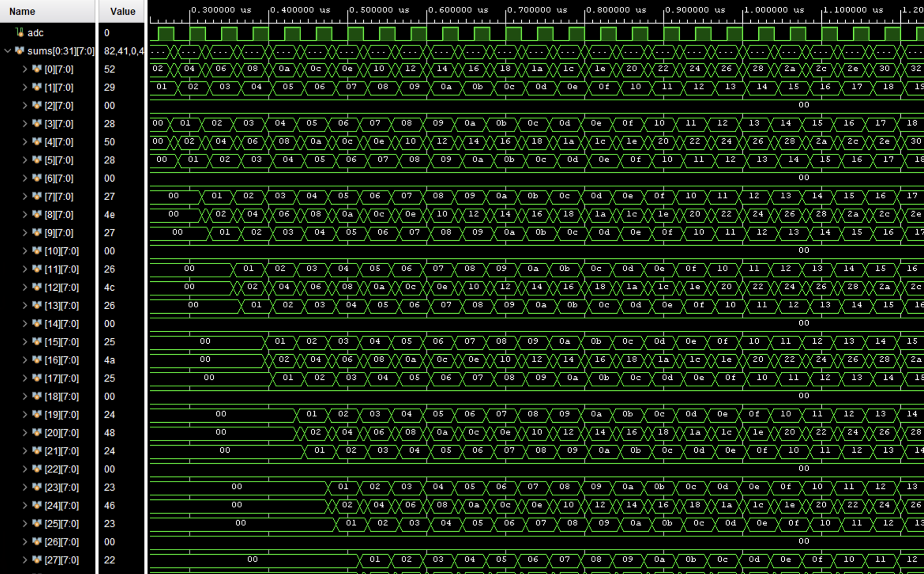Expand the [20][7:0] signal row
This screenshot has width=924, height=574.
[x=25, y=433]
